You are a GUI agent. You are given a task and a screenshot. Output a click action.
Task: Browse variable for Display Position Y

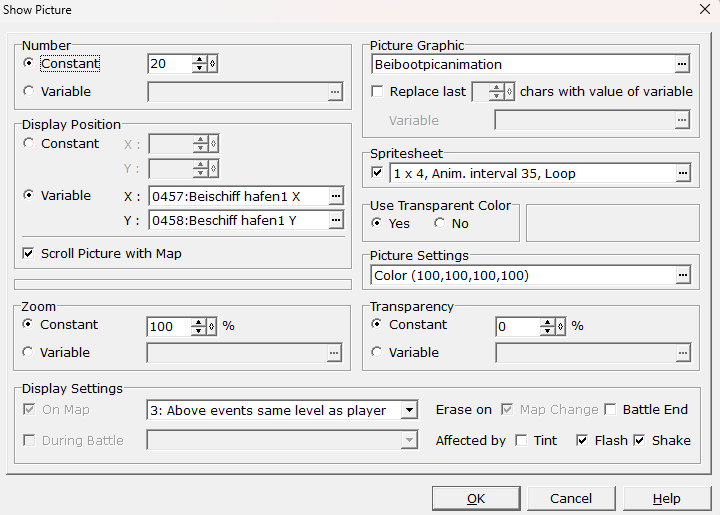coord(336,220)
